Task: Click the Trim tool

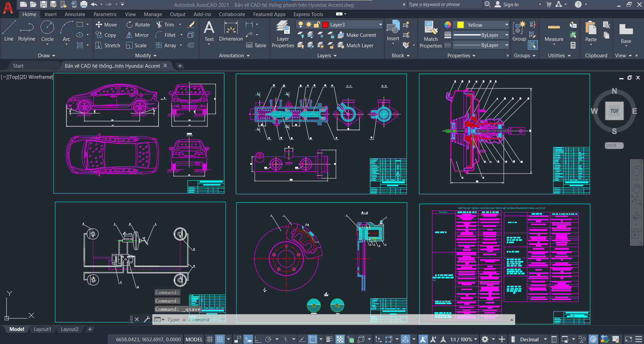Action: (165, 24)
